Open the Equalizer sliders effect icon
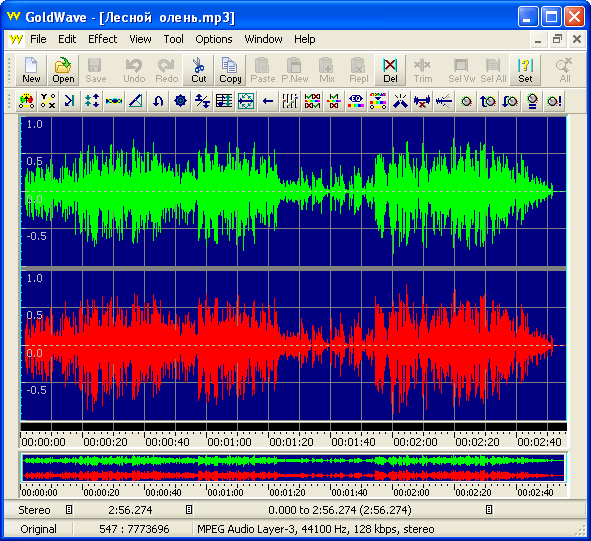The image size is (591, 541). click(x=289, y=101)
